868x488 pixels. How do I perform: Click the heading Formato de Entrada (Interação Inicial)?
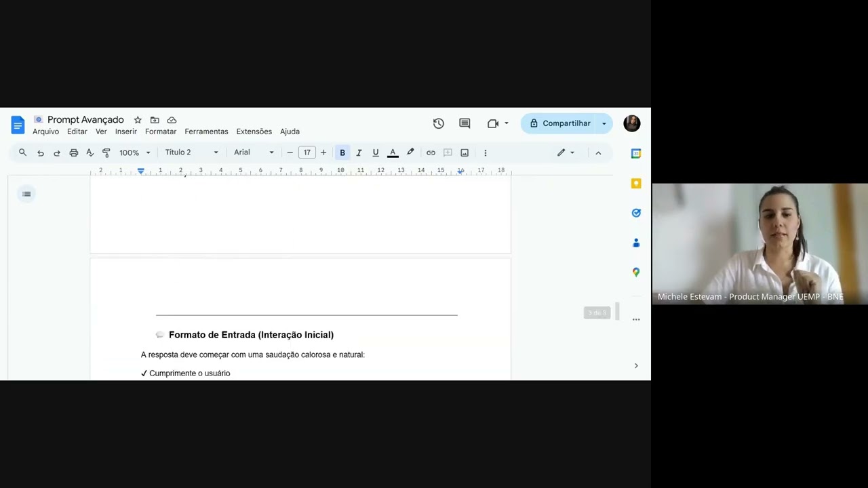point(251,335)
